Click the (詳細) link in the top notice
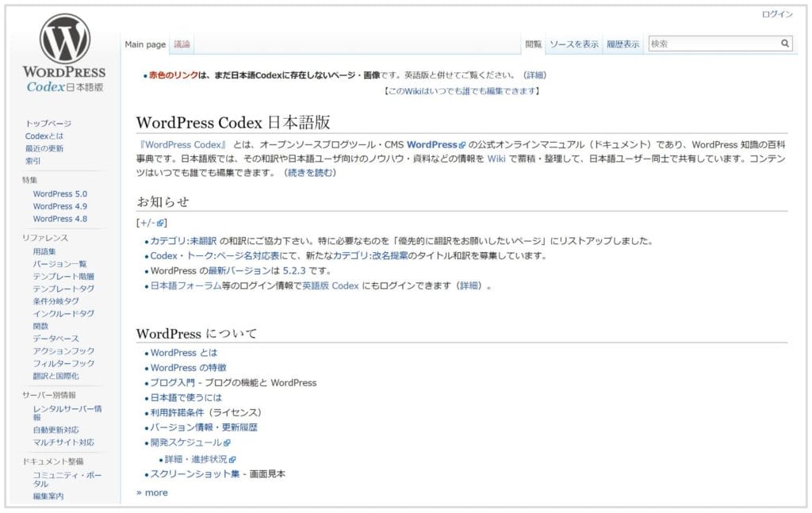This screenshot has height=513, width=812. 534,75
